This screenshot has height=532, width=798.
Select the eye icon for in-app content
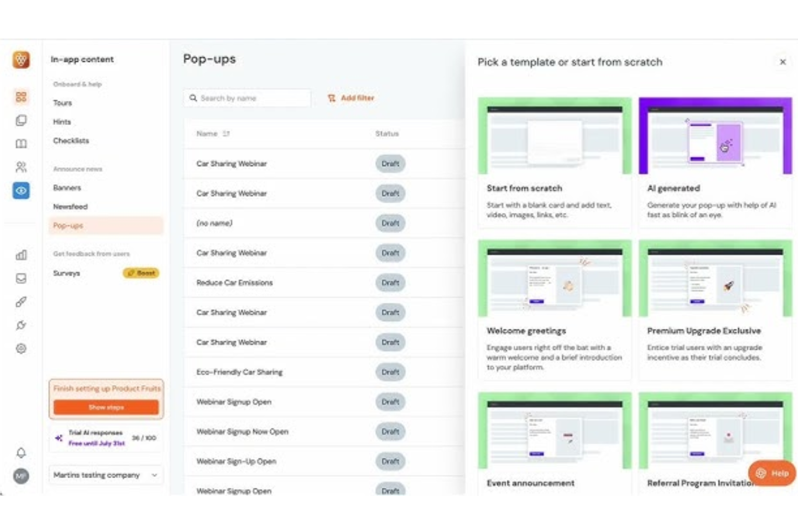point(20,190)
